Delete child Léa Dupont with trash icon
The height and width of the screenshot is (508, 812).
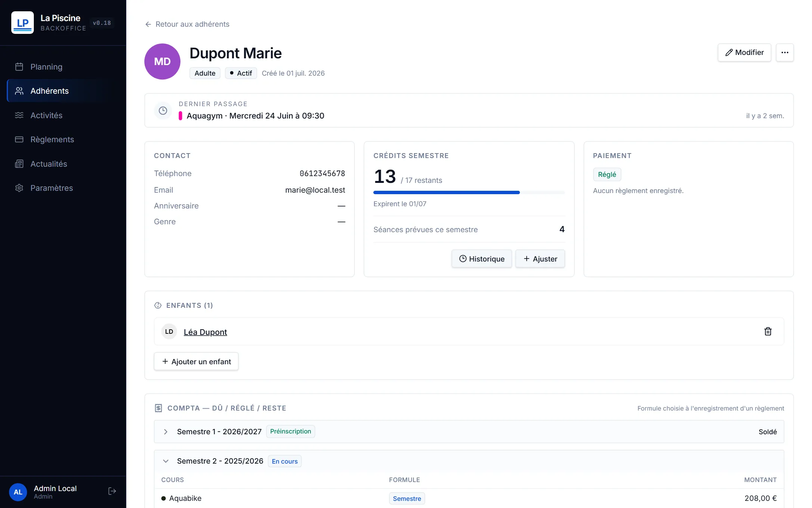[x=768, y=331]
